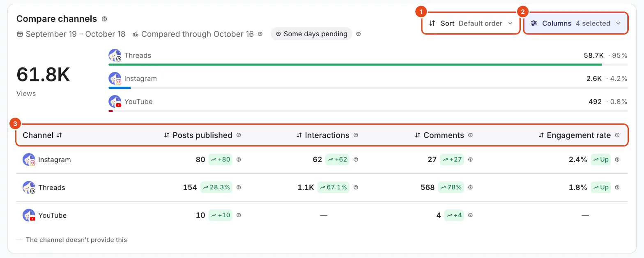Image resolution: width=644 pixels, height=258 pixels.
Task: Click Threads 58.7K views value
Action: point(593,56)
